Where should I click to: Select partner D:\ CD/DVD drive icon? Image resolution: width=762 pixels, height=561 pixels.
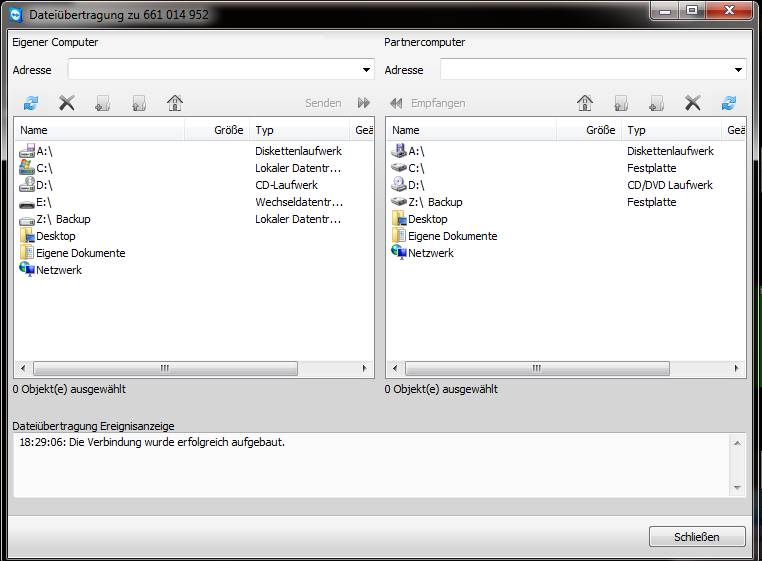click(399, 185)
